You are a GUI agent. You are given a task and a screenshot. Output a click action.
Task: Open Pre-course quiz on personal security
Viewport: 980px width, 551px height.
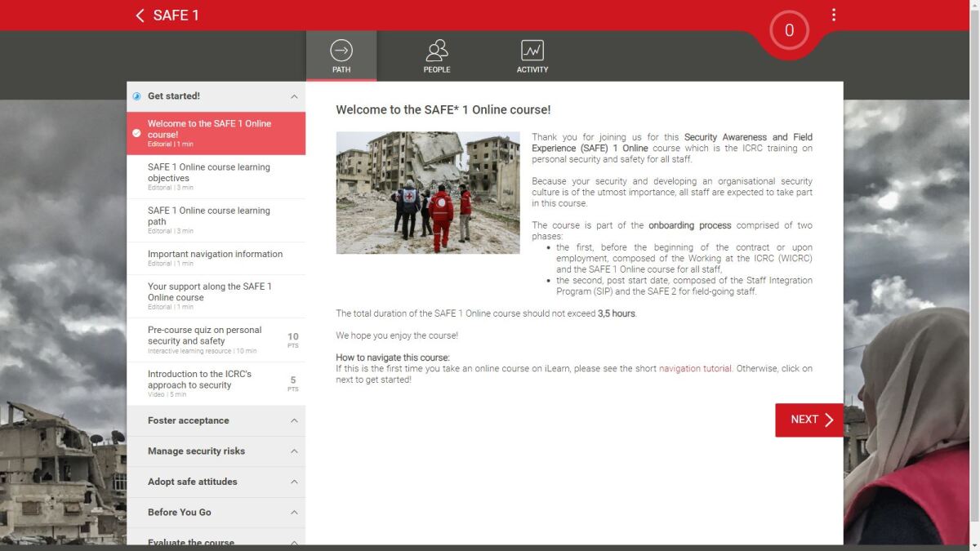[216, 340]
